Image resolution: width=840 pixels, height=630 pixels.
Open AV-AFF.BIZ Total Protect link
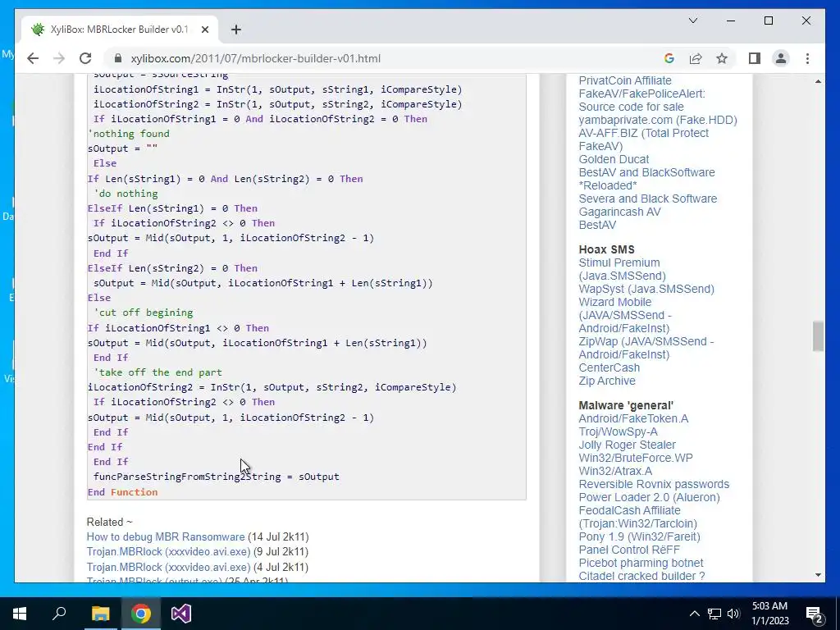643,139
